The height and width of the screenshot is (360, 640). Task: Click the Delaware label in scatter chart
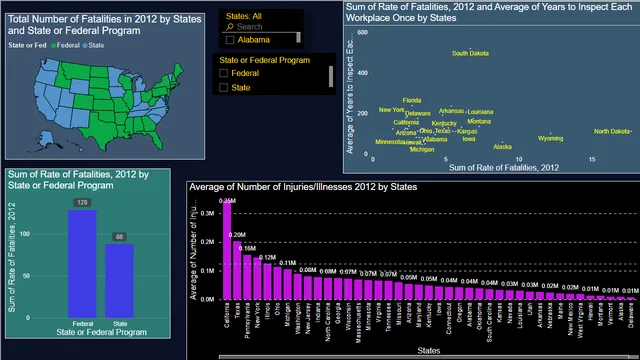[418, 113]
